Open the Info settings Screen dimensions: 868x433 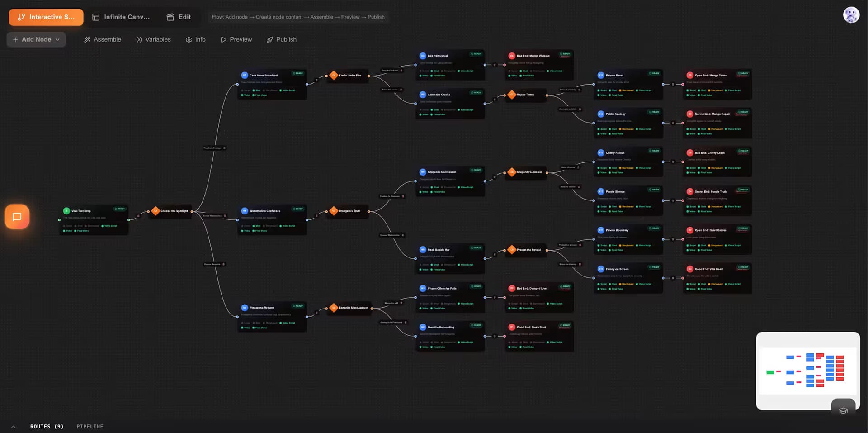(195, 40)
